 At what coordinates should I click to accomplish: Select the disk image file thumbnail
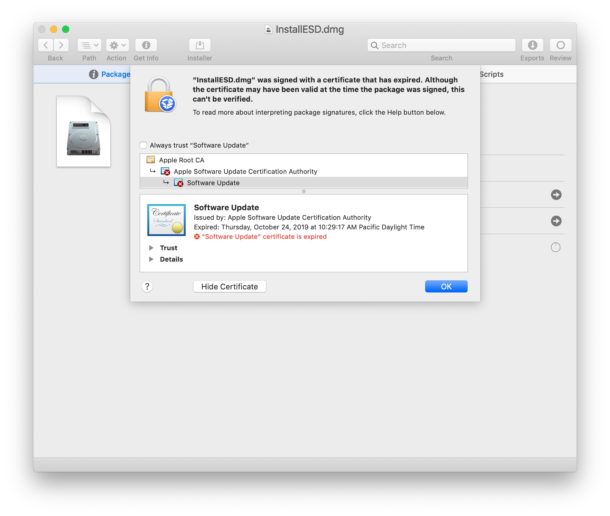click(83, 132)
